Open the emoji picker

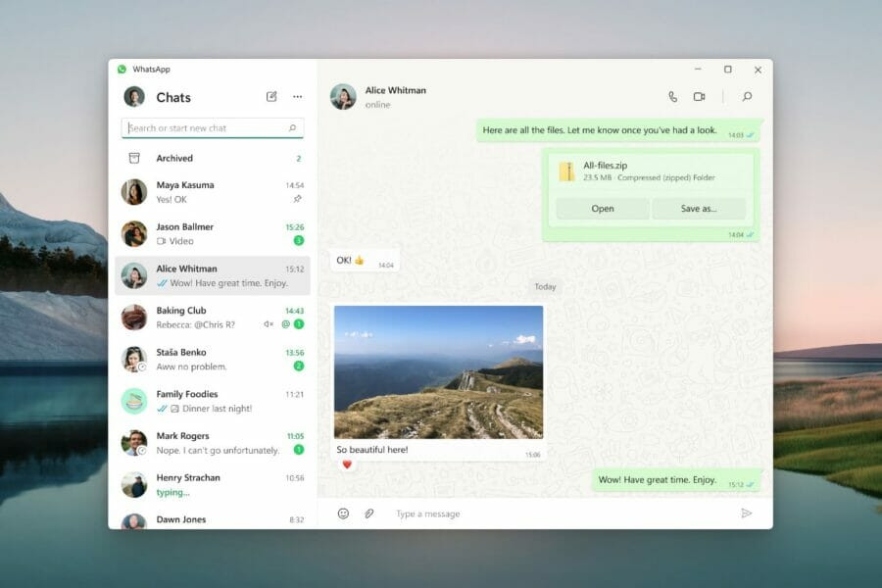tap(343, 514)
